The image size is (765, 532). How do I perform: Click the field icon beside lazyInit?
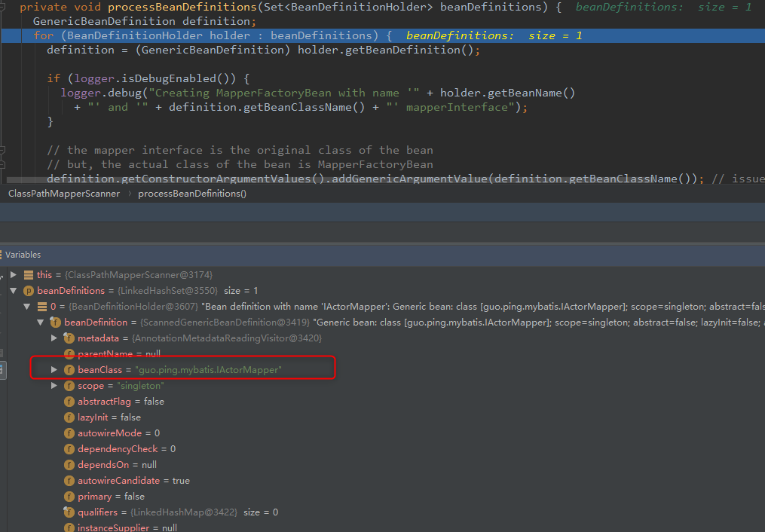69,417
